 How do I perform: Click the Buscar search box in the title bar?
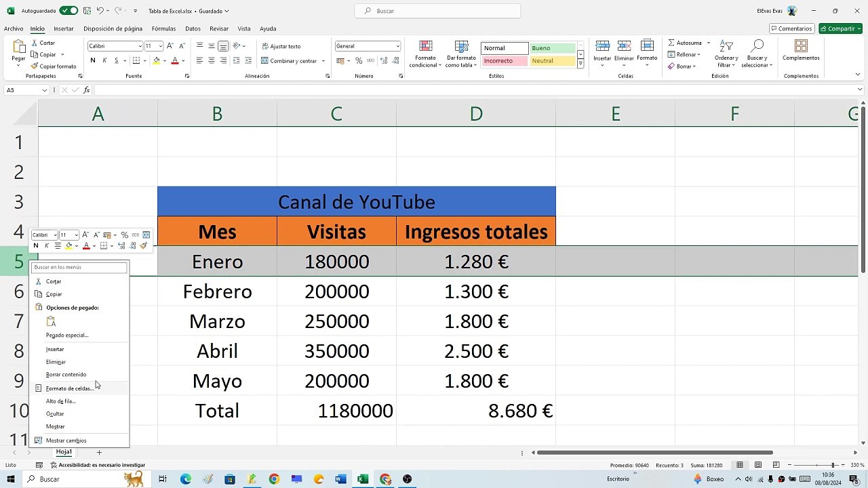point(437,11)
